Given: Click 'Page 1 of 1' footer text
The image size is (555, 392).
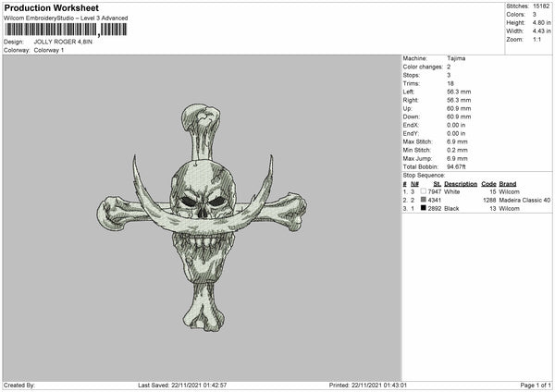Looking at the screenshot, I should 536,386.
